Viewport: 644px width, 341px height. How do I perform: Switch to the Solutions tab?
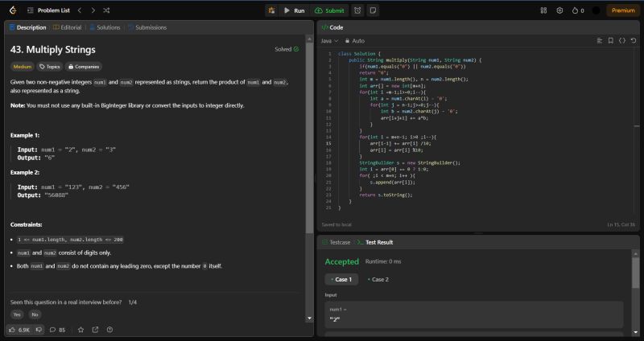tap(105, 27)
